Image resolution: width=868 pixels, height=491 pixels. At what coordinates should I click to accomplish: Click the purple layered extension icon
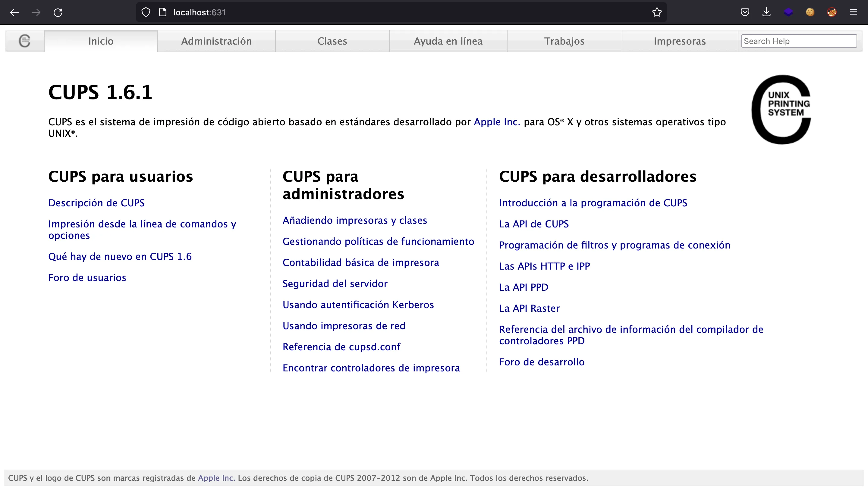(x=788, y=12)
